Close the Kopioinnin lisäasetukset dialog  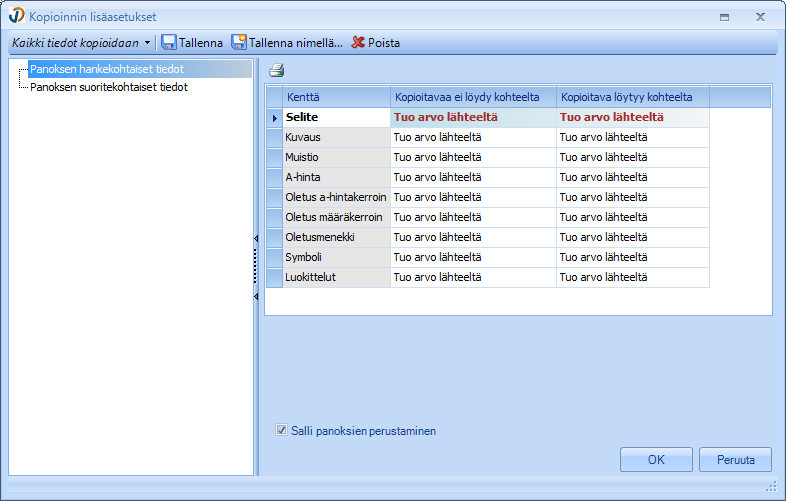[x=760, y=17]
